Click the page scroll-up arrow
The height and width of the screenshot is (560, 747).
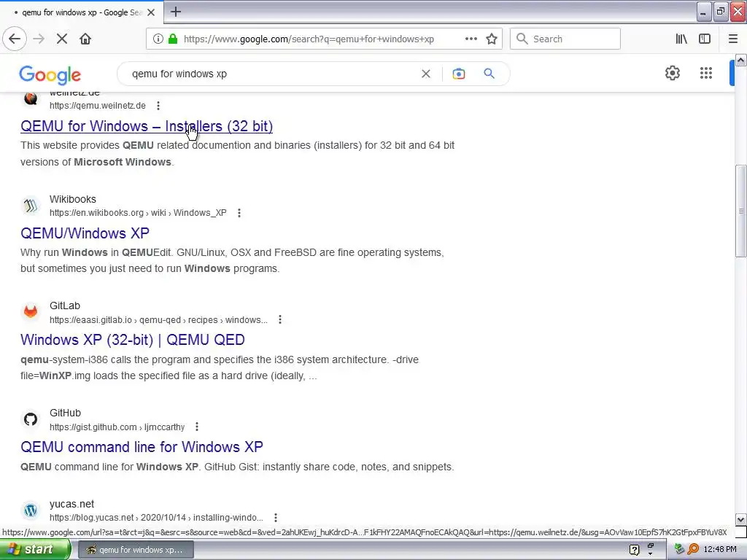tap(741, 60)
